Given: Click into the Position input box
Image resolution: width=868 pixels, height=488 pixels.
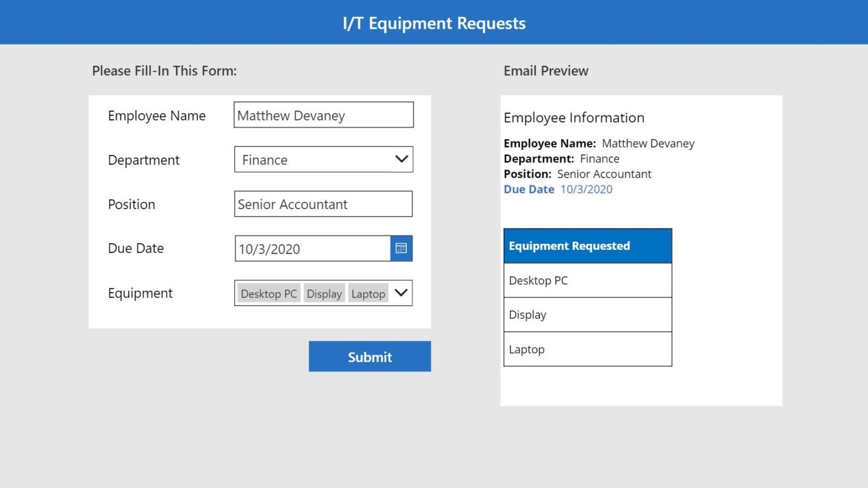Looking at the screenshot, I should point(323,204).
